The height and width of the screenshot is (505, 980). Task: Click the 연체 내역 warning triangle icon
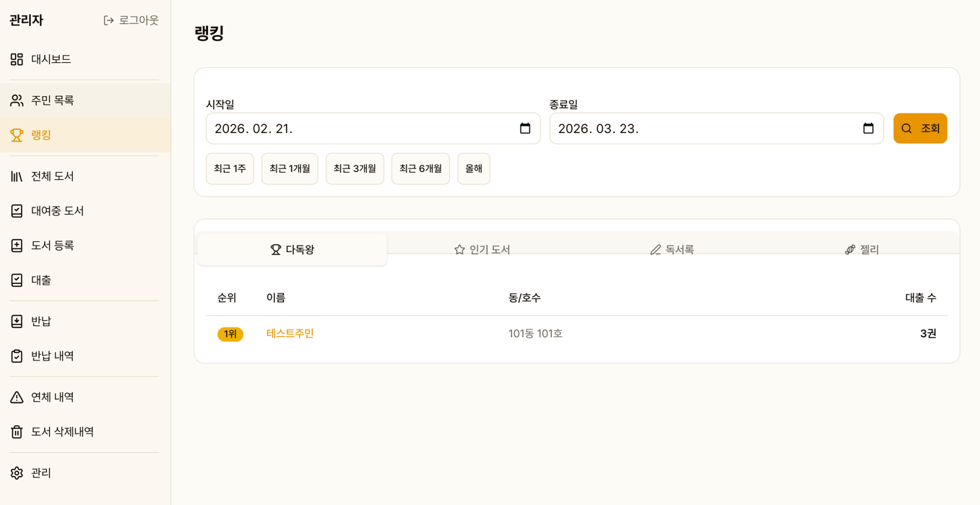[17, 397]
